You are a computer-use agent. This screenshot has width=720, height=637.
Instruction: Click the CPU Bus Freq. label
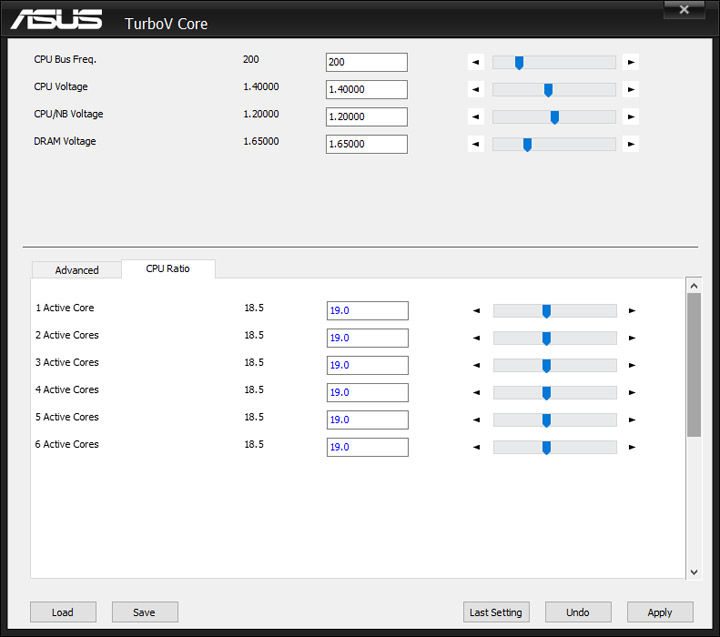(x=65, y=59)
